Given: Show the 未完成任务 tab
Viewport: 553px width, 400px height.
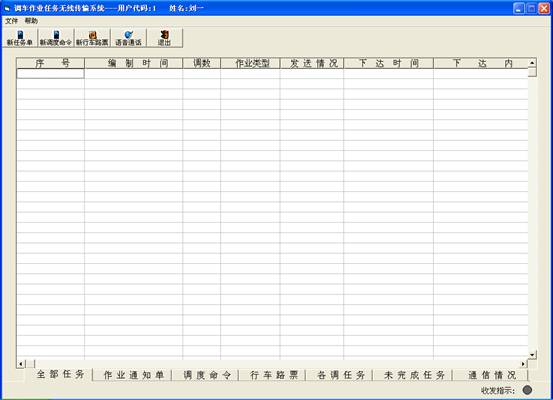Looking at the screenshot, I should tap(414, 375).
